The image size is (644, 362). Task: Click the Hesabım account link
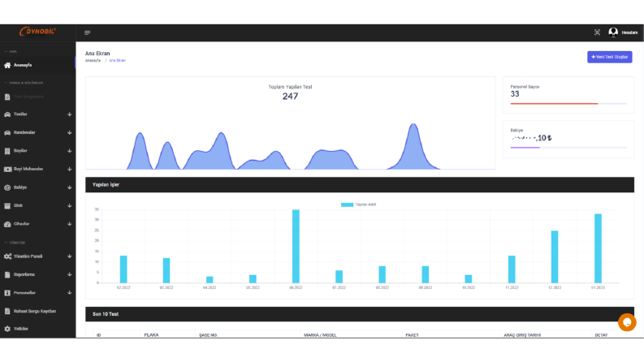point(629,32)
